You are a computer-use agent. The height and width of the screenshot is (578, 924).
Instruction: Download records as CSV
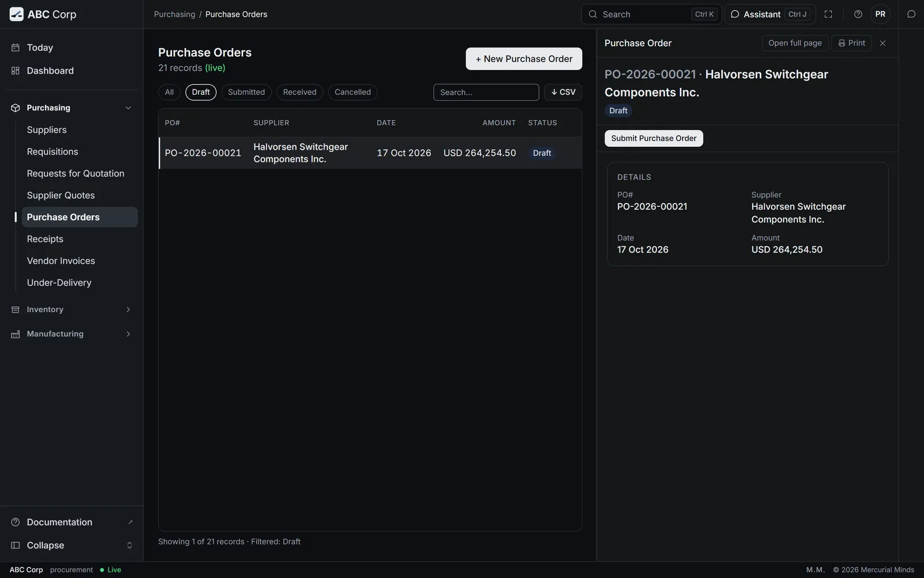[x=563, y=92]
